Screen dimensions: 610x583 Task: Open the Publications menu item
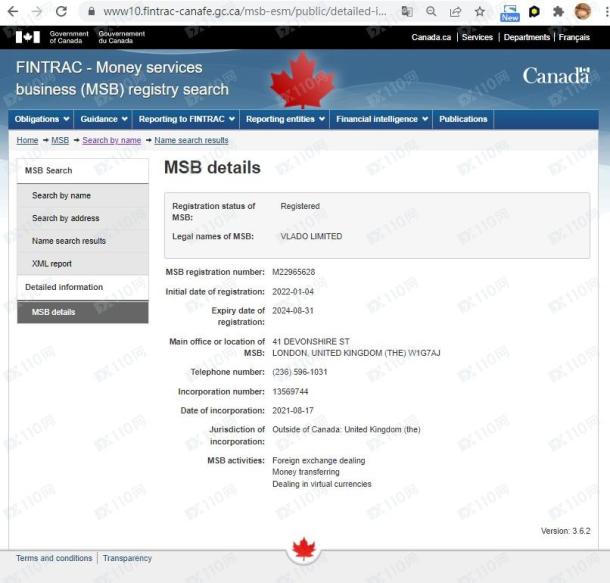pyautogui.click(x=463, y=119)
